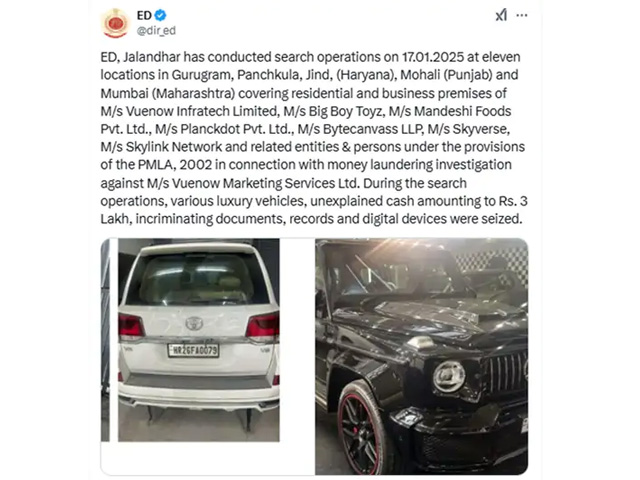Screen dimensions: 640x480
Task: Click the ED account display name
Action: (144, 16)
